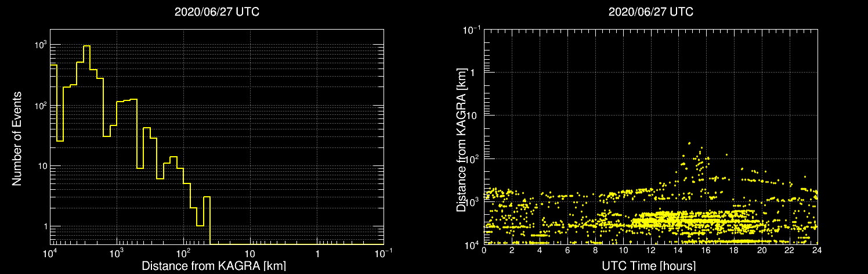Image resolution: width=868 pixels, height=274 pixels.
Task: Click Number of Events tick 10
Action: [x=42, y=166]
